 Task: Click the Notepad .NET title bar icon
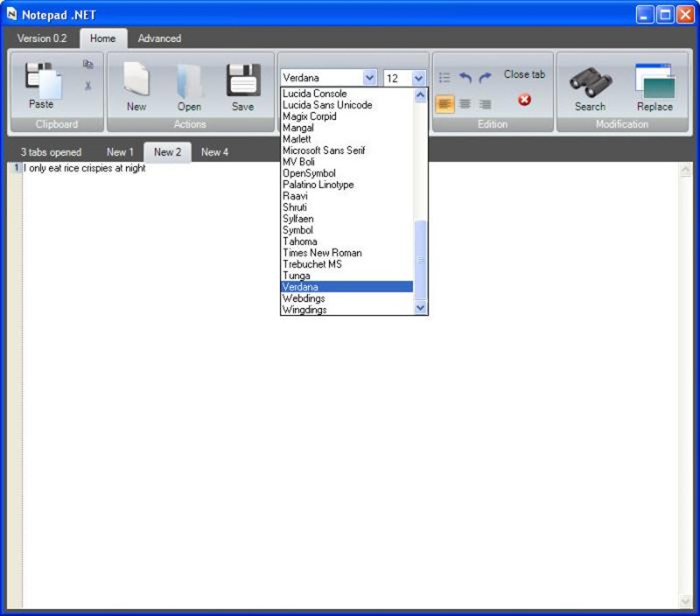pos(12,14)
